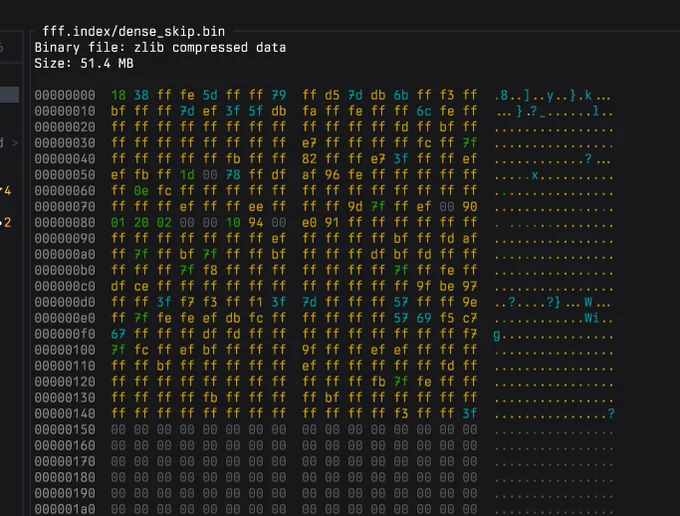The width and height of the screenshot is (680, 516).
Task: Select offset address 00000060
Action: pyautogui.click(x=65, y=191)
